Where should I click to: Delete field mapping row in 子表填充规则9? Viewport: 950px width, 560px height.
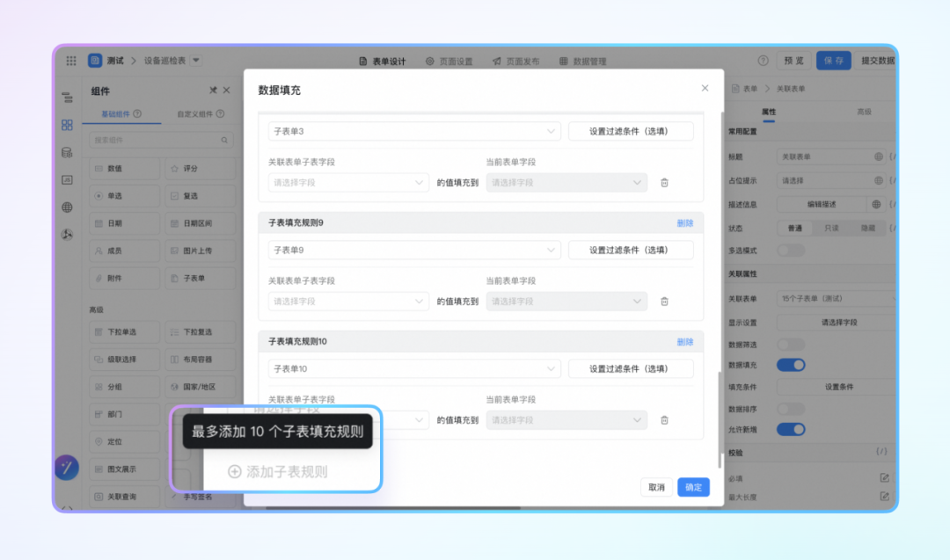(664, 302)
